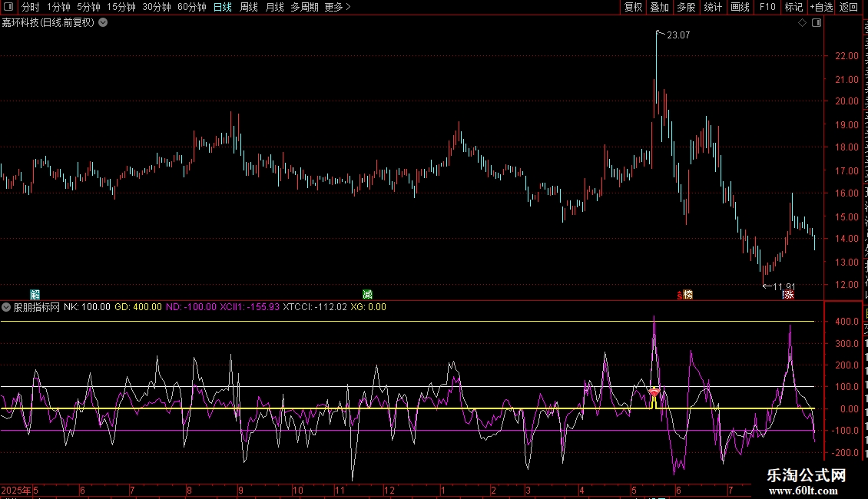Click the 嘉环科技(日线.前复权) title

48,23
